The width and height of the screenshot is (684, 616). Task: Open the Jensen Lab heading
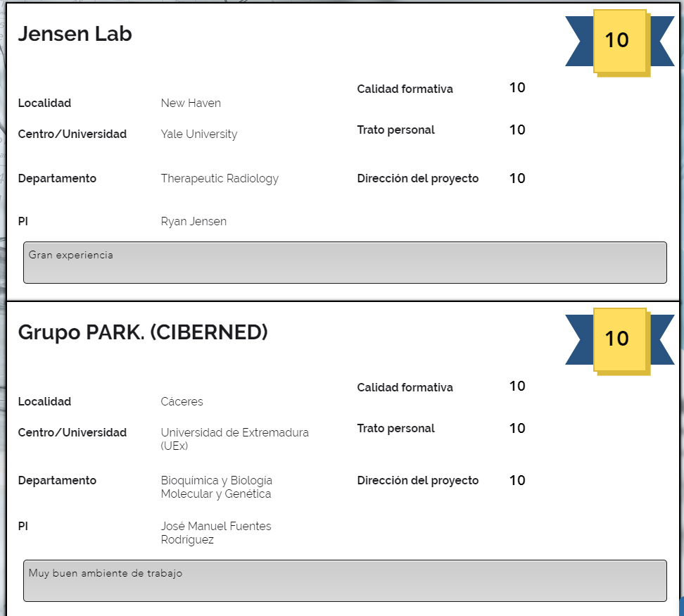click(x=75, y=34)
